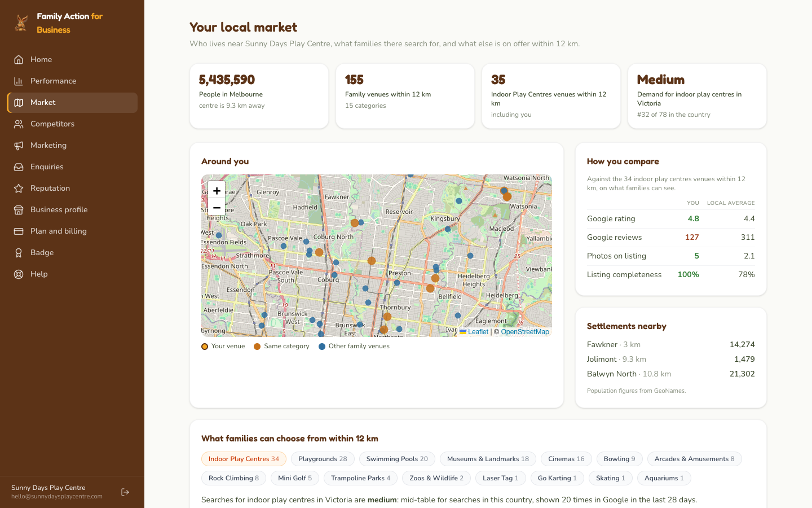The height and width of the screenshot is (508, 812).
Task: Click the Fawkner settlement row
Action: [x=670, y=344]
